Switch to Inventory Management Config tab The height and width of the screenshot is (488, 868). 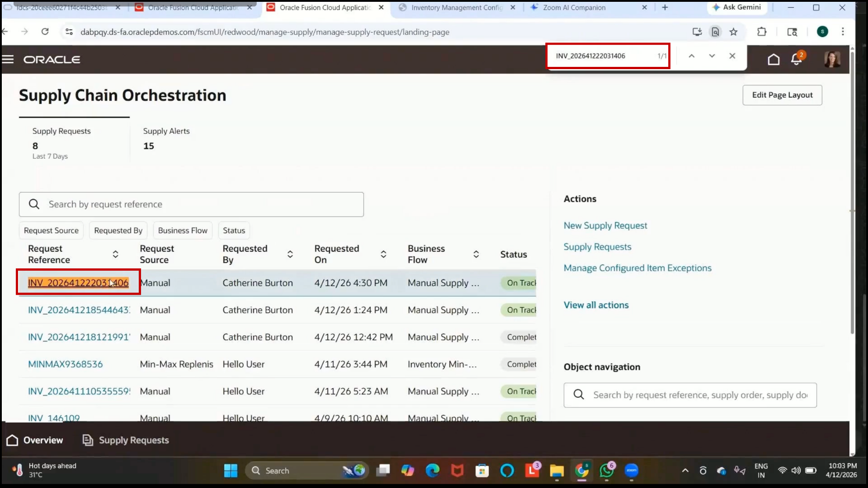pos(457,7)
